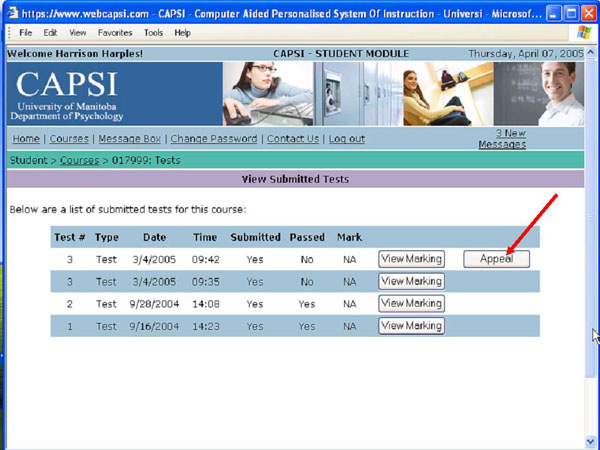Click the scrollbar down arrow

pos(590,442)
